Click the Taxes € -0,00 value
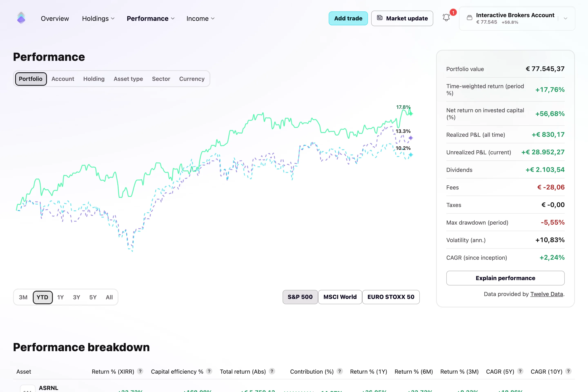The width and height of the screenshot is (588, 392). (x=553, y=205)
